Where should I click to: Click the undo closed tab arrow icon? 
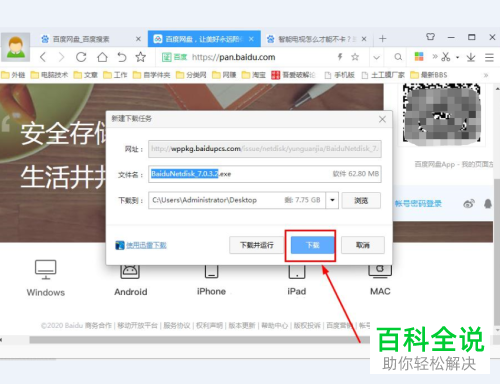(x=122, y=57)
